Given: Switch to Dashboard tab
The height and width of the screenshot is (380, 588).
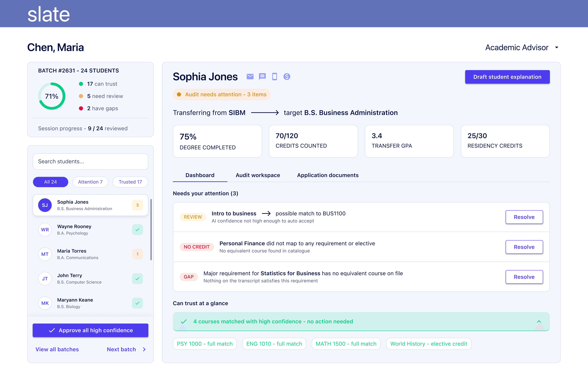Looking at the screenshot, I should [x=200, y=175].
